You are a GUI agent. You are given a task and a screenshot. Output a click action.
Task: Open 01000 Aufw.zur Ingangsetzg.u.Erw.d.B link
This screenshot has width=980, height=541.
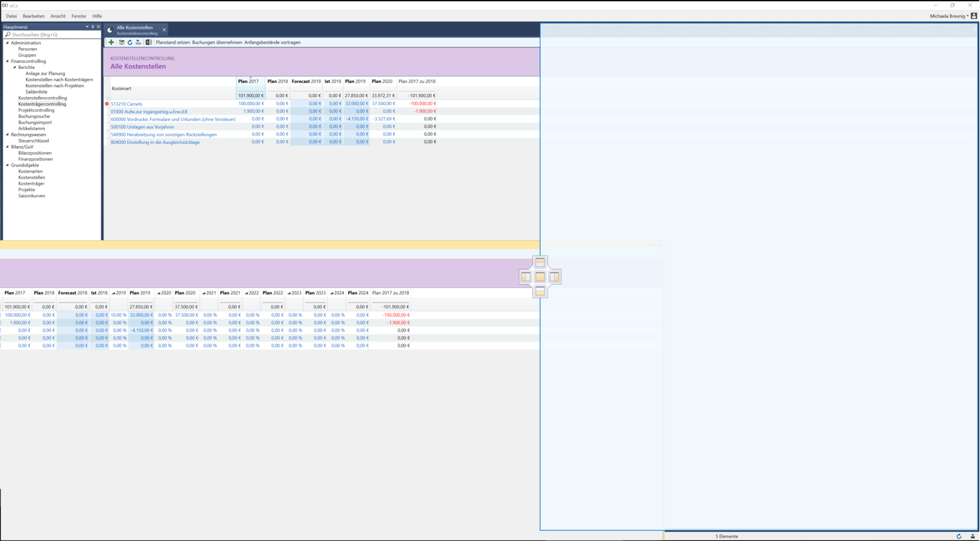pyautogui.click(x=149, y=111)
